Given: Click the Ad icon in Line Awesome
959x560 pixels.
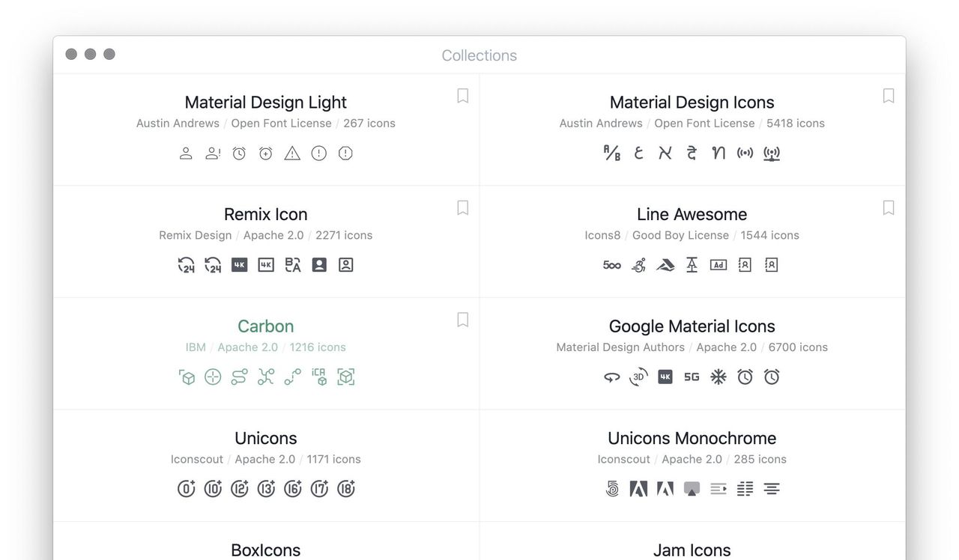Looking at the screenshot, I should (719, 265).
